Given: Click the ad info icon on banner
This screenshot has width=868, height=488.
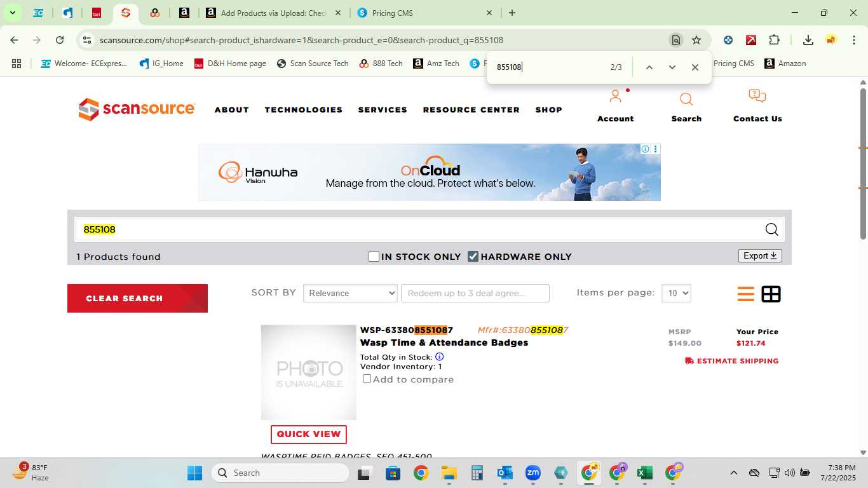Looking at the screenshot, I should 645,149.
